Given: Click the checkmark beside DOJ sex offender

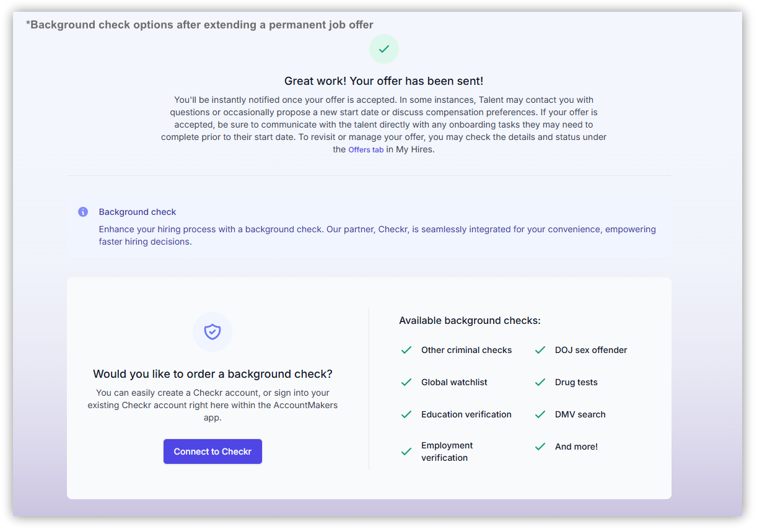Looking at the screenshot, I should 540,349.
